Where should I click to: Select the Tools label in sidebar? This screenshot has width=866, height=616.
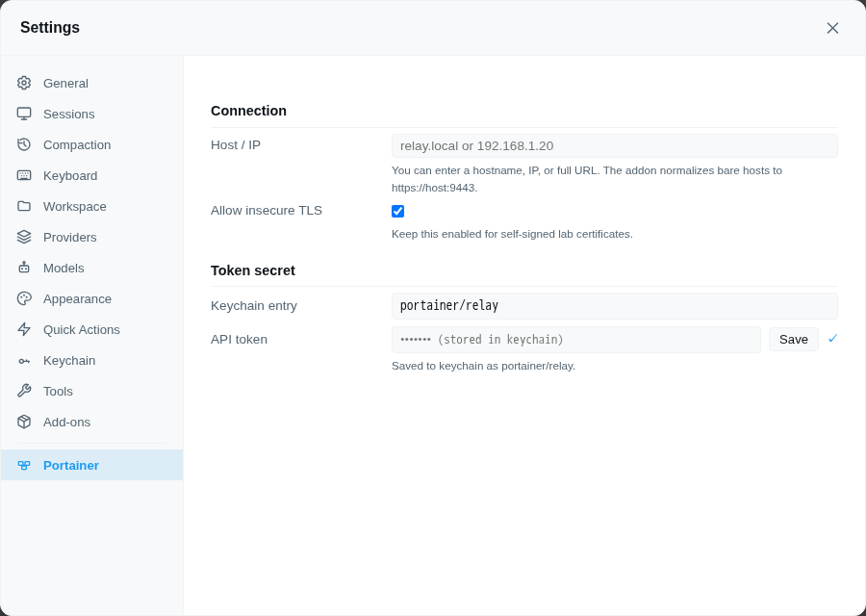pyautogui.click(x=58, y=391)
